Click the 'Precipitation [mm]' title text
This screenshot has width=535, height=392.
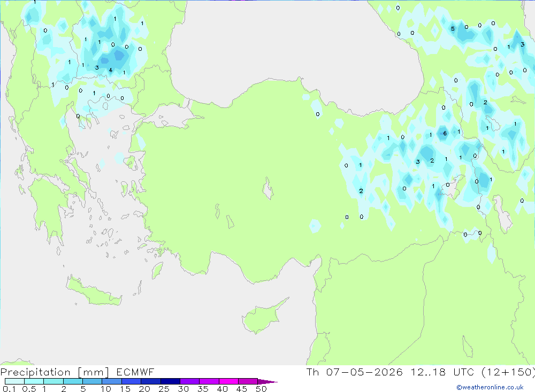[55, 372]
